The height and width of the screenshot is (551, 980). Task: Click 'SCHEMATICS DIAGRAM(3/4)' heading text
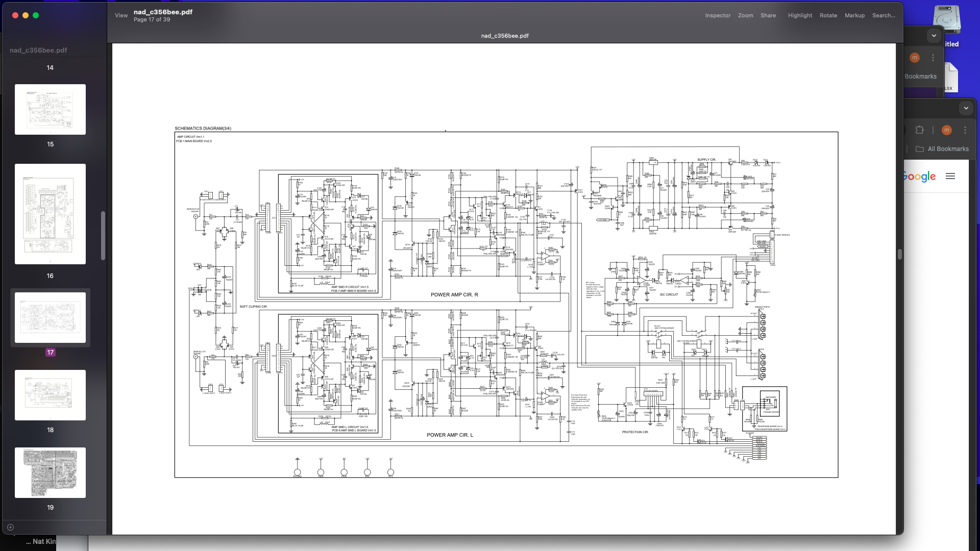click(203, 129)
